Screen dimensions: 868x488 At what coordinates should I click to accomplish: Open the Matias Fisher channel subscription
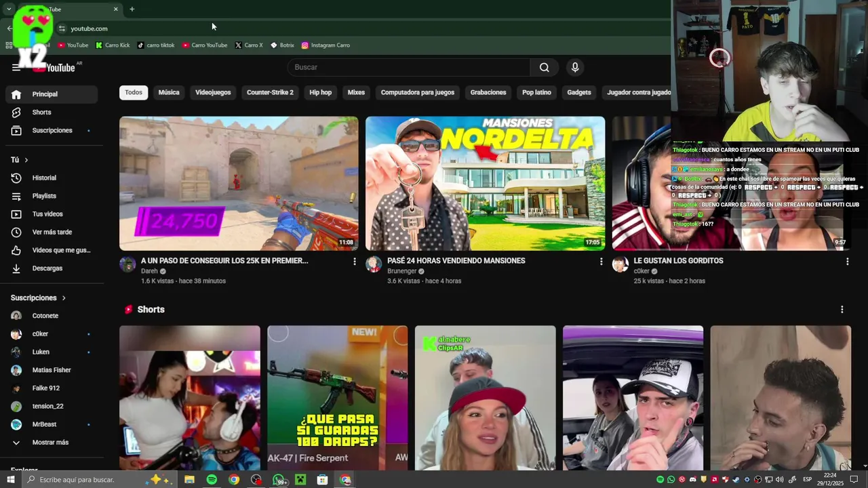pos(52,370)
